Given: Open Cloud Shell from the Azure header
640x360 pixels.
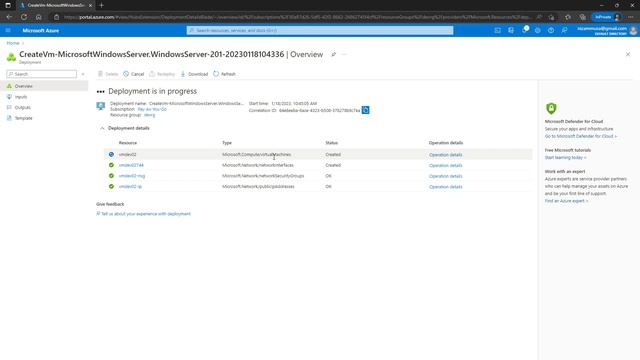Looking at the screenshot, I should click(x=497, y=31).
